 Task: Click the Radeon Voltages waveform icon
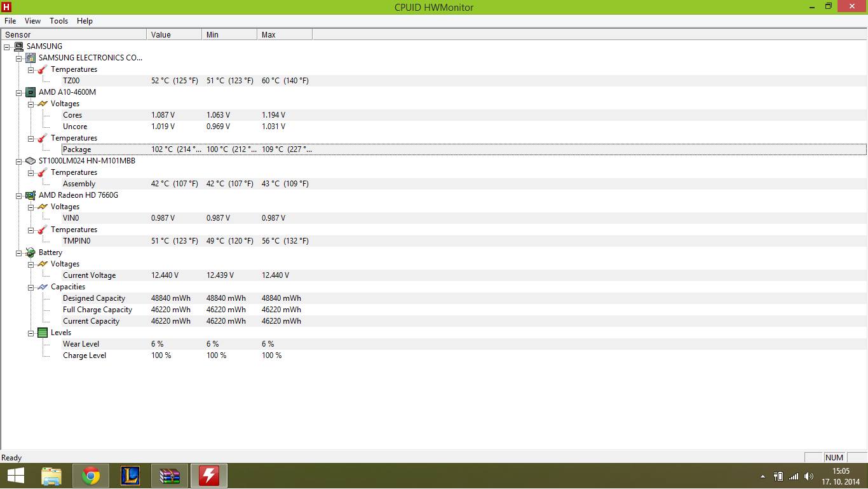[x=43, y=207]
